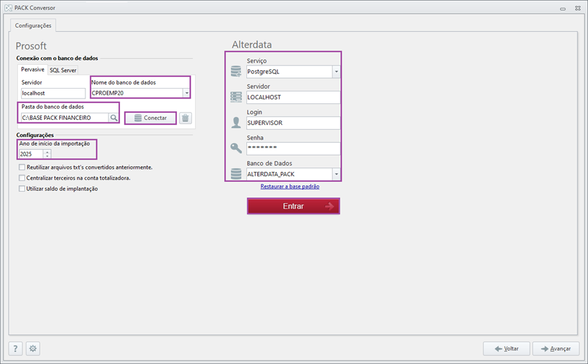Open settings with the gear icon
Image resolution: width=588 pixels, height=364 pixels.
point(33,349)
